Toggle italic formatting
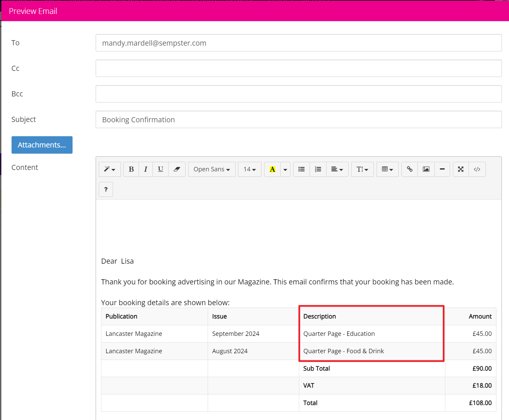The image size is (509, 420). tap(146, 169)
